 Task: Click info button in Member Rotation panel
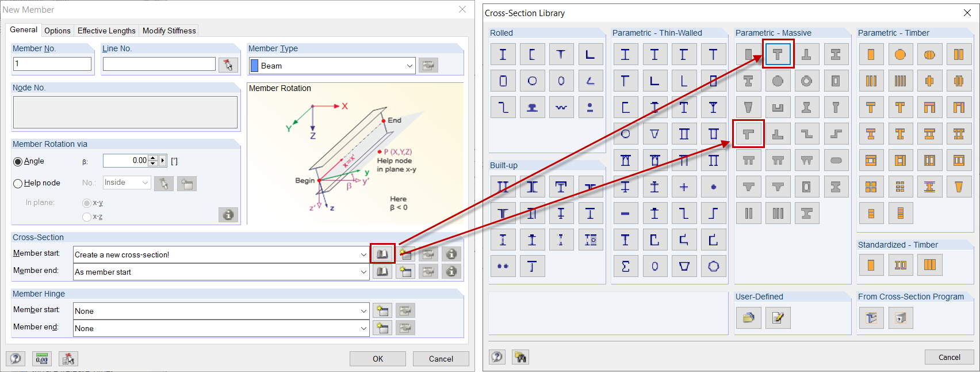pyautogui.click(x=228, y=215)
